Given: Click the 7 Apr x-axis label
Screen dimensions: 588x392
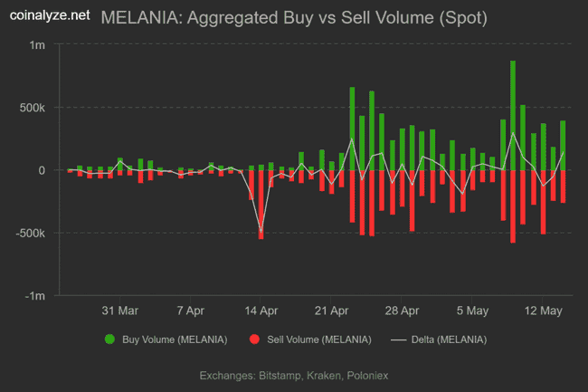Looking at the screenshot, I should (191, 311).
